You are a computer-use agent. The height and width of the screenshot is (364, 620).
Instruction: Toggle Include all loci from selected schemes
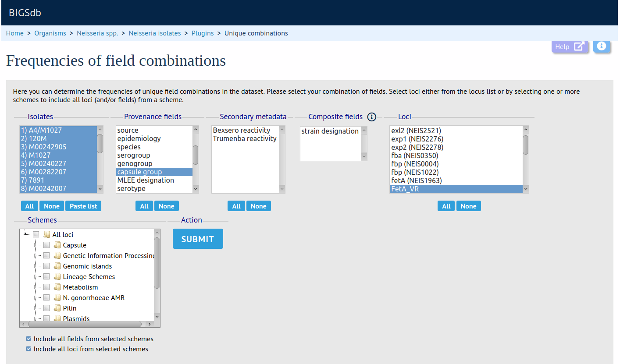pyautogui.click(x=29, y=349)
